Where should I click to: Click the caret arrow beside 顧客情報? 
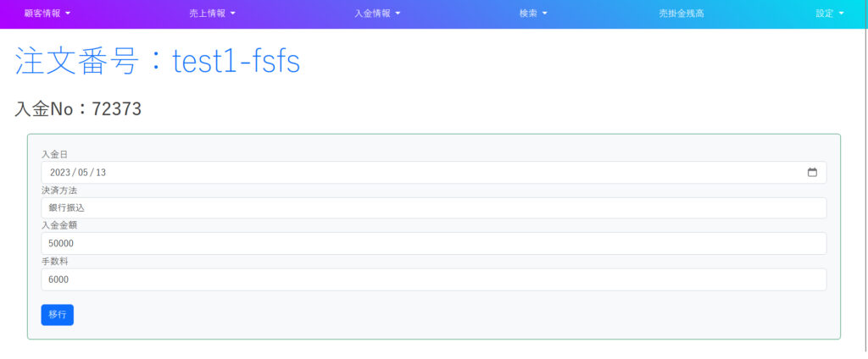[68, 14]
